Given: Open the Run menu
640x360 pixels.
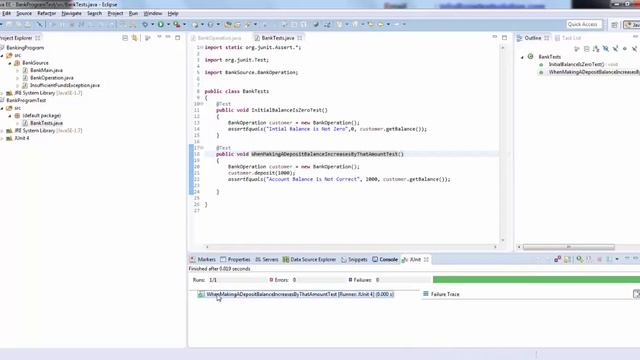Looking at the screenshot, I should pos(133,13).
